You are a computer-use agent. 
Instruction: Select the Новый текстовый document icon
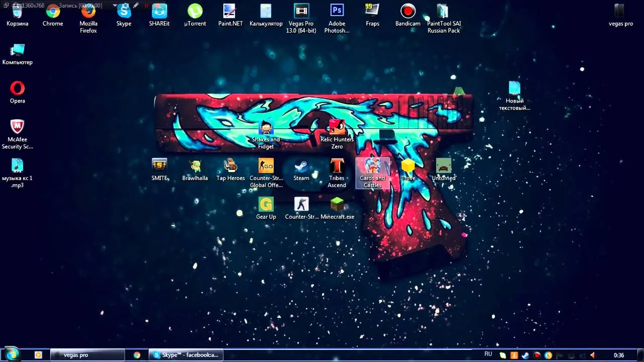(x=514, y=96)
